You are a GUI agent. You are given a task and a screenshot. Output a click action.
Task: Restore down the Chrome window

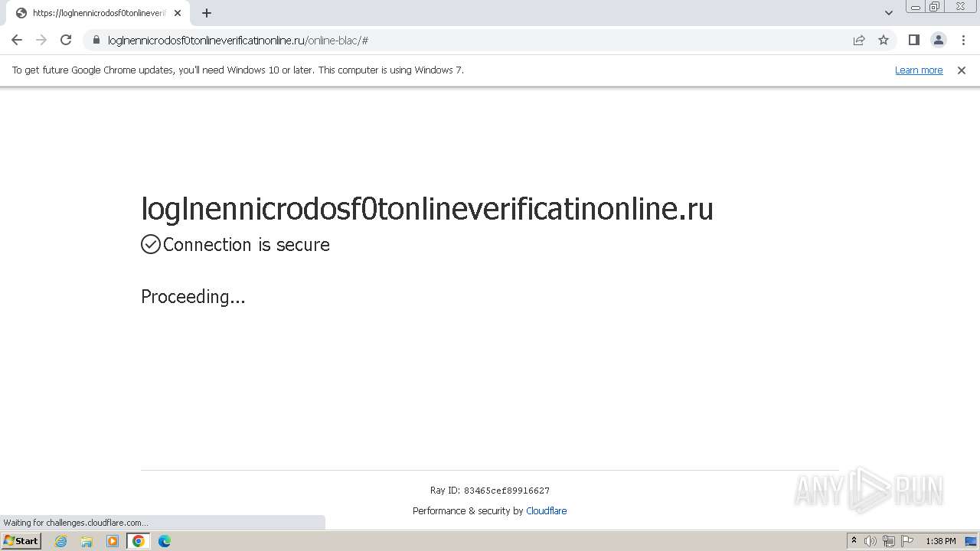[x=935, y=6]
